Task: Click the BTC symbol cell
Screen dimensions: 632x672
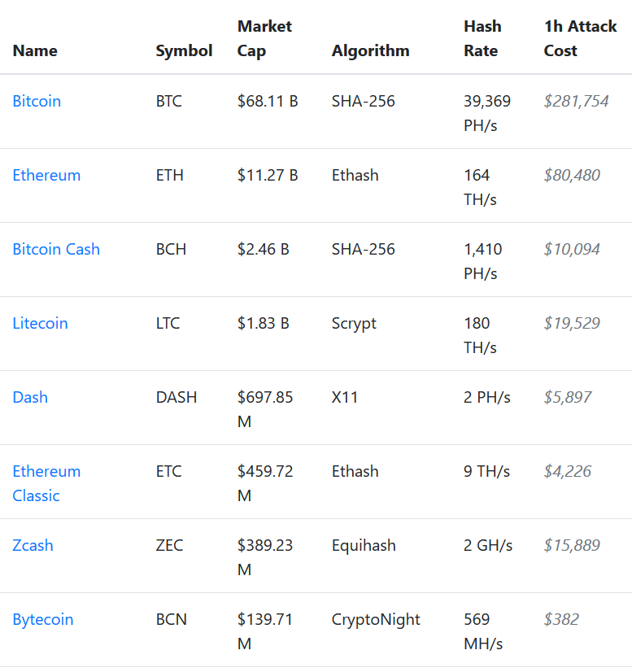Action: click(169, 101)
